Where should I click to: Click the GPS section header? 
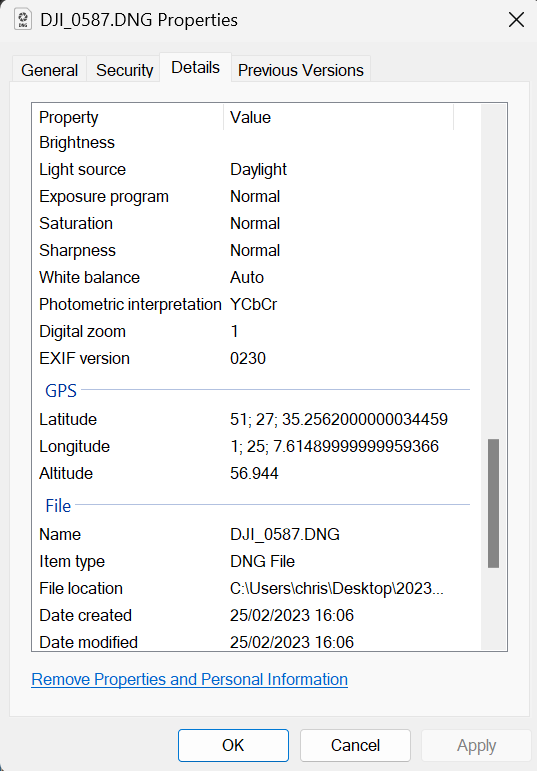point(61,390)
